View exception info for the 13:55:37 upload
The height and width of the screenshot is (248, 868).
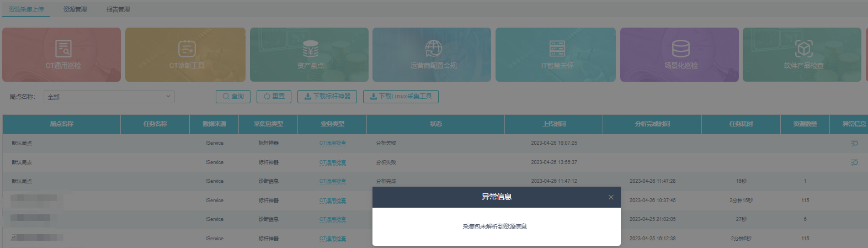point(854,162)
